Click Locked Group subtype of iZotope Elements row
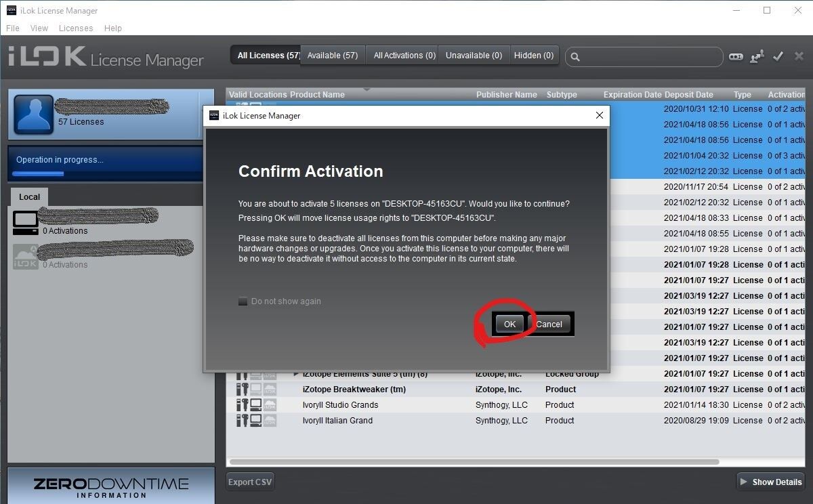Image resolution: width=813 pixels, height=504 pixels. tap(572, 374)
